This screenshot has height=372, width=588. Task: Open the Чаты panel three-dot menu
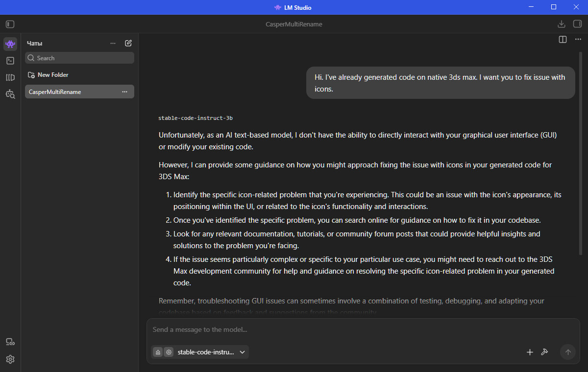(x=113, y=43)
